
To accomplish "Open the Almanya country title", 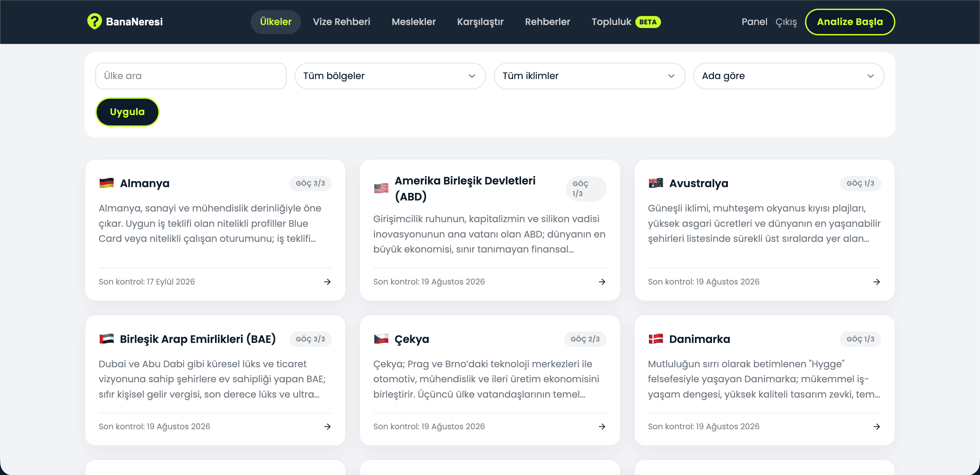I will tap(145, 183).
